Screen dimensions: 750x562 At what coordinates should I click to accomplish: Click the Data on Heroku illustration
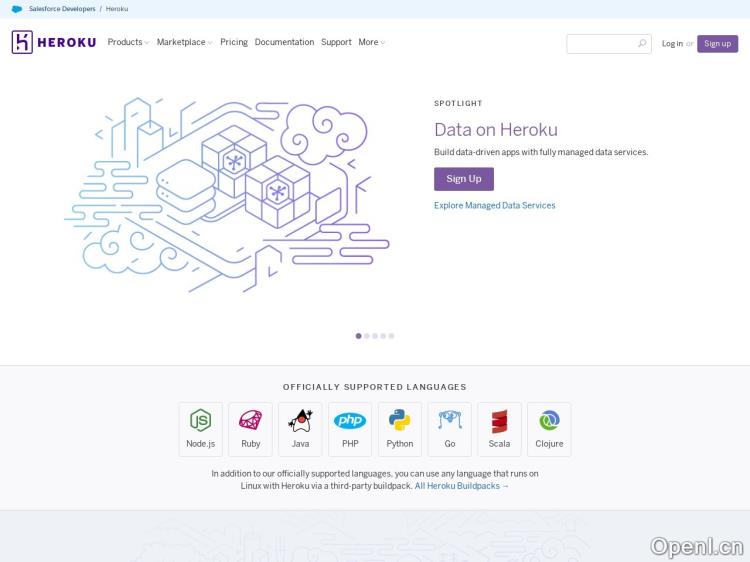click(227, 195)
